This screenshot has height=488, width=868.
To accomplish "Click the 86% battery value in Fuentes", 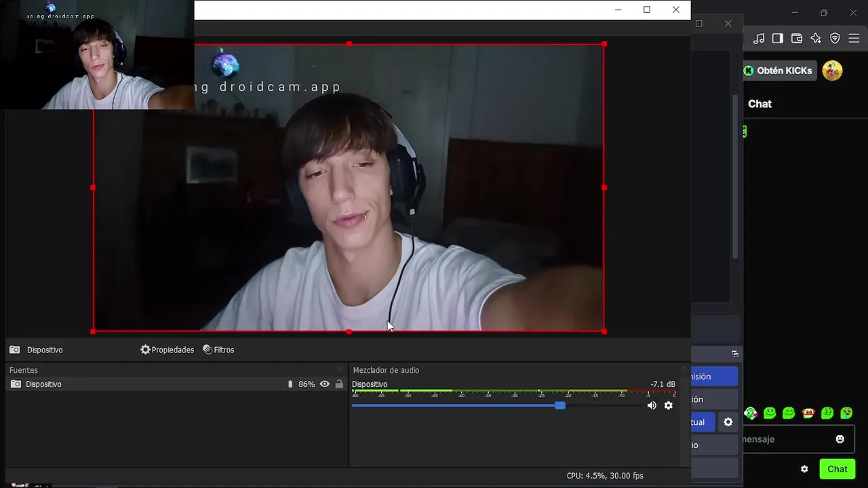I will point(307,384).
